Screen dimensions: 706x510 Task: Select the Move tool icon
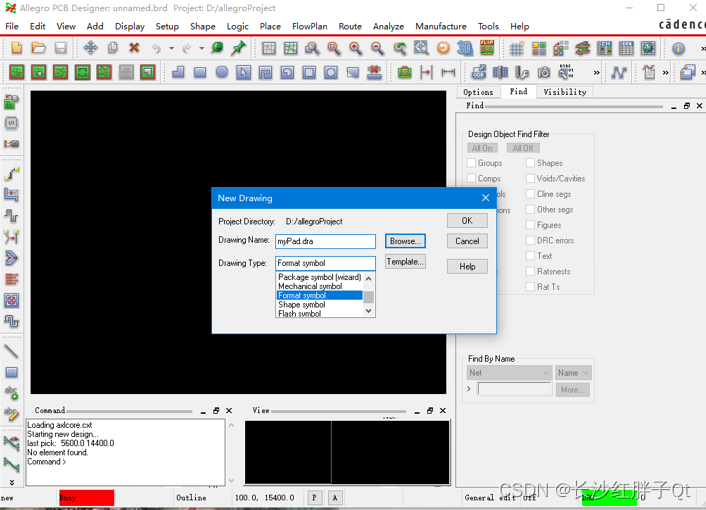point(91,48)
